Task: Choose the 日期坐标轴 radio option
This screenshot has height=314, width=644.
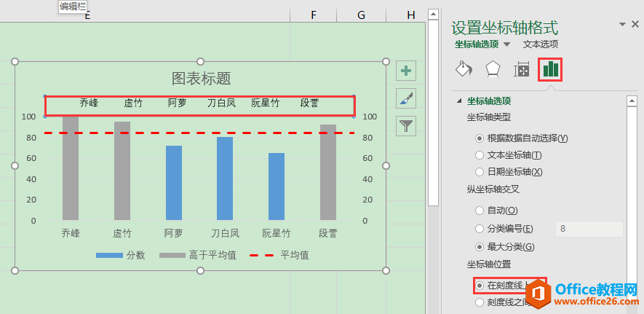Action: coord(480,171)
